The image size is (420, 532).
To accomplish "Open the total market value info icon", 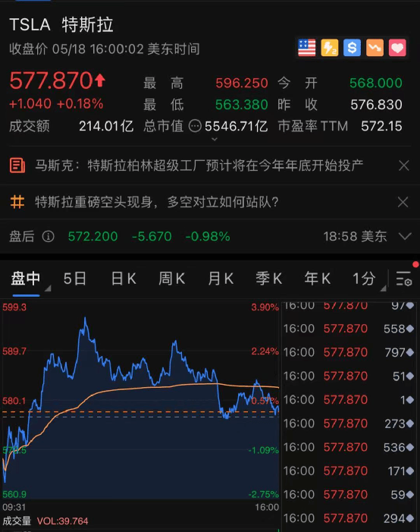I will 195,126.
